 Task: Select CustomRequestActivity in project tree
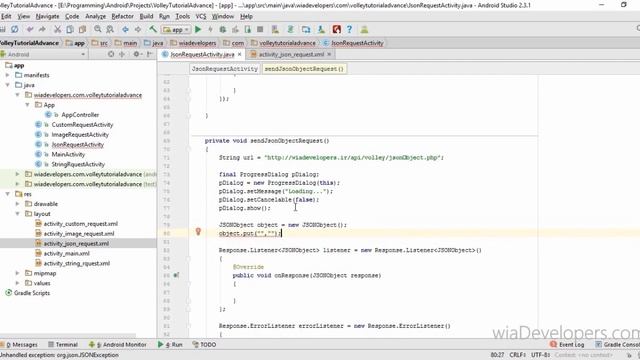coord(82,124)
